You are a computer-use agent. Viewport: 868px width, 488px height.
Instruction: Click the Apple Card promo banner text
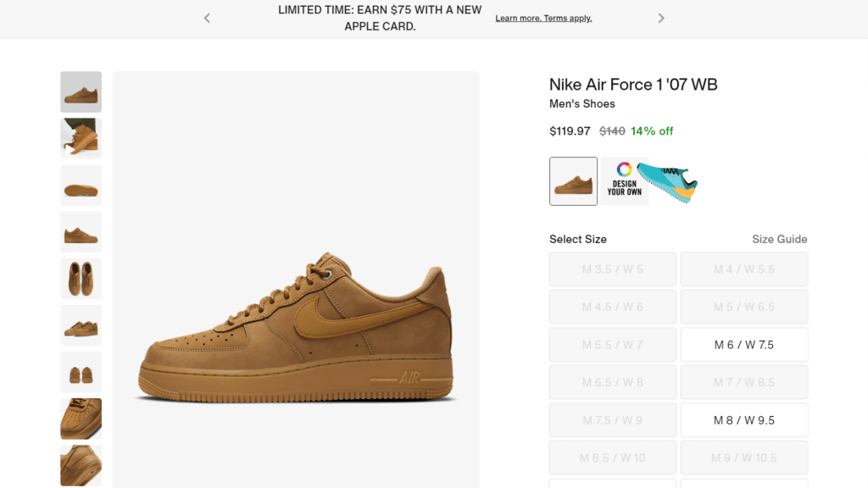coord(380,19)
